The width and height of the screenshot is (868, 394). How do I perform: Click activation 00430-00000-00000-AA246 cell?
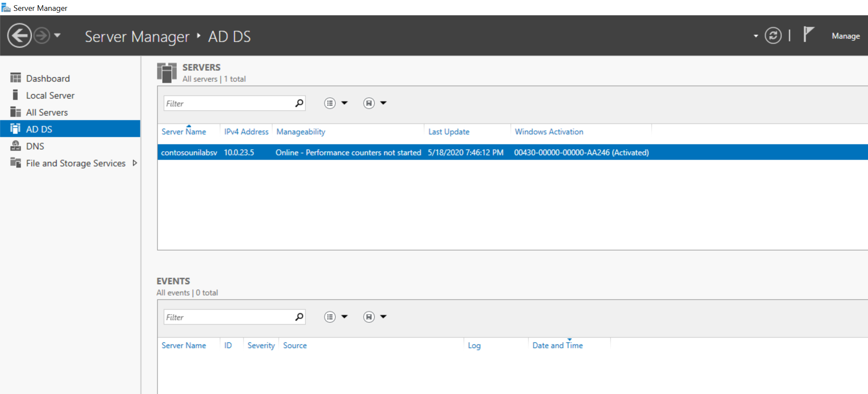tap(582, 152)
